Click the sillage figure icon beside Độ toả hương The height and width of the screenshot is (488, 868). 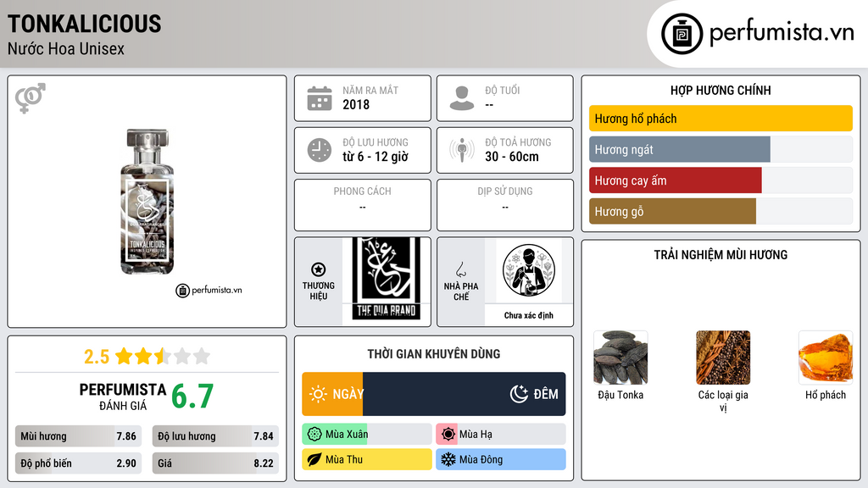point(462,150)
